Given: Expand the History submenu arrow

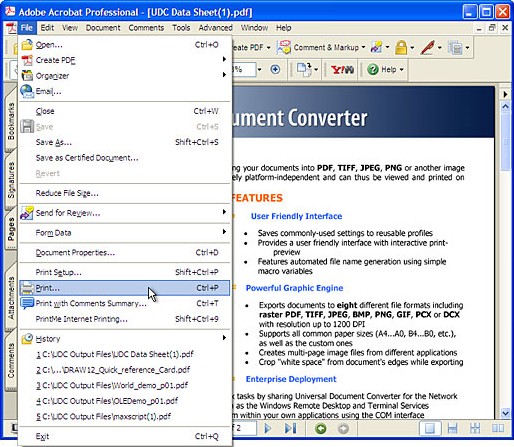Looking at the screenshot, I should tap(224, 338).
